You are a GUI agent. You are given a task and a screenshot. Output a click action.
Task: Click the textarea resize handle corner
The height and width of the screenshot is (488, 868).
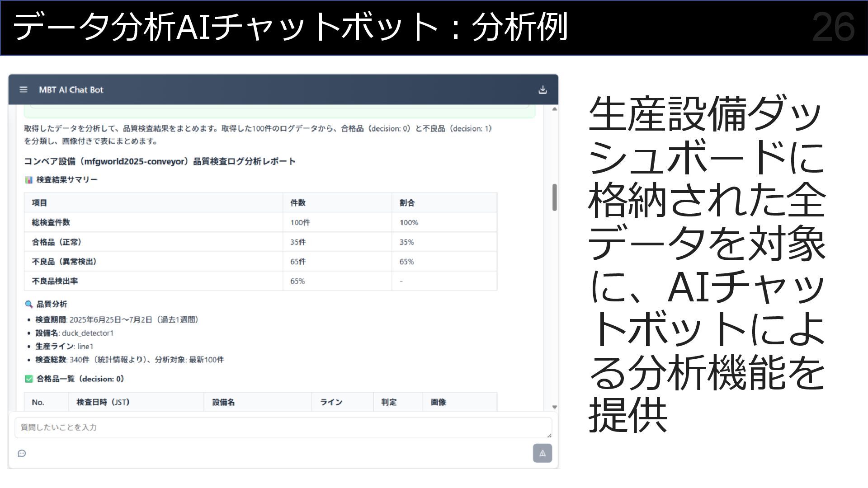549,435
